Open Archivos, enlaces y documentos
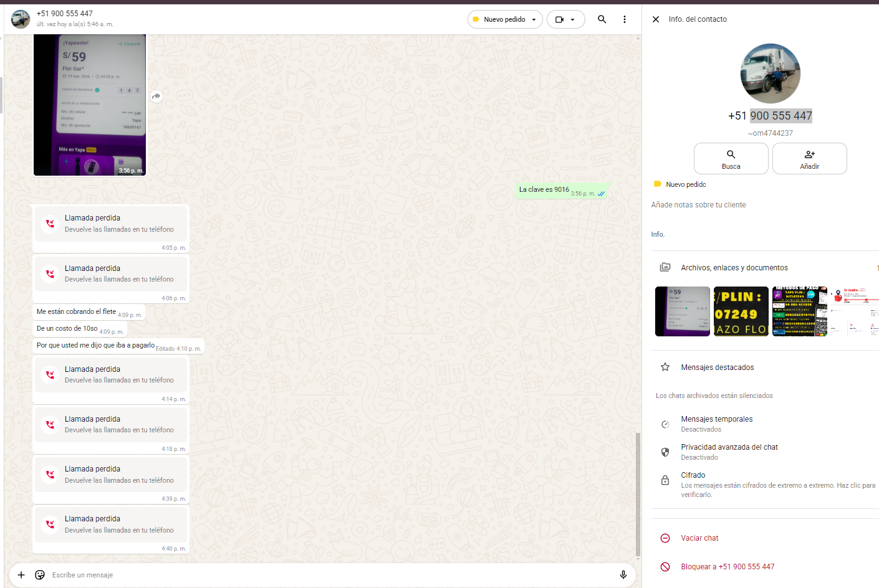The height and width of the screenshot is (588, 879). pos(734,268)
